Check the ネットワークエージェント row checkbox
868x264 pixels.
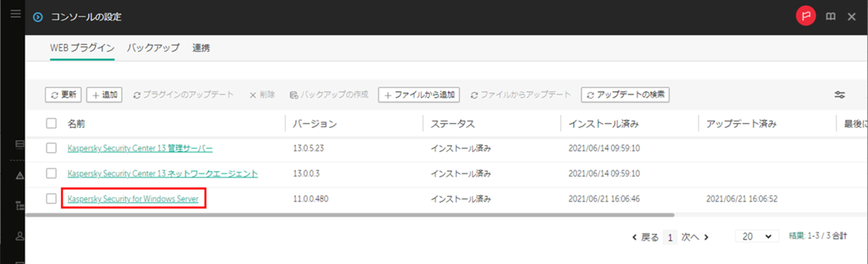pos(51,174)
